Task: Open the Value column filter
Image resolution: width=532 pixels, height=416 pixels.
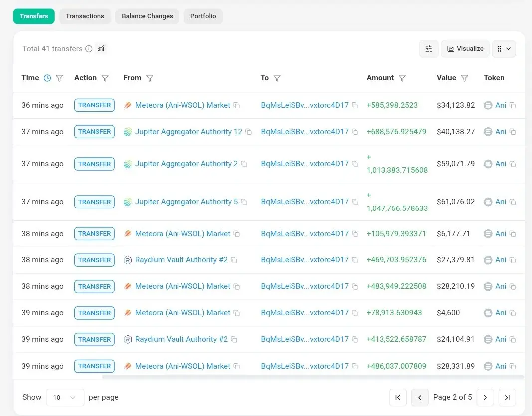Action: coord(465,78)
